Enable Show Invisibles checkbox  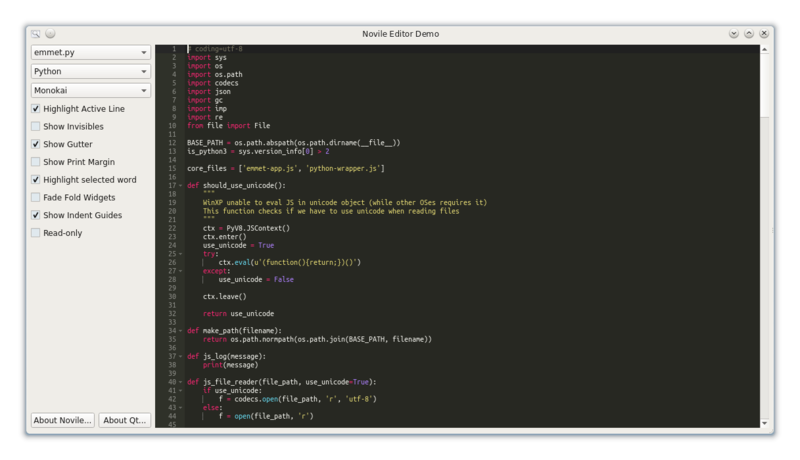click(36, 126)
